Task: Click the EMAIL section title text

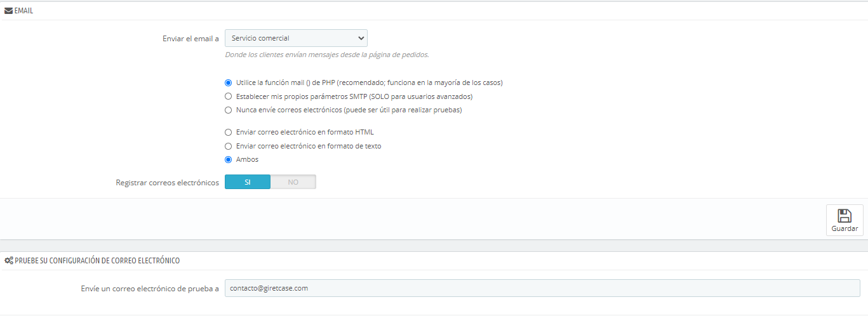Action: [x=23, y=11]
